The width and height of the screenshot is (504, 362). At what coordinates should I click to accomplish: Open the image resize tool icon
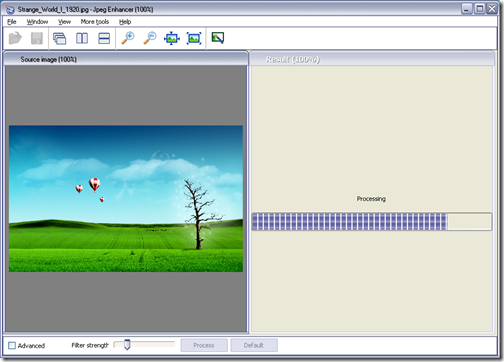218,38
